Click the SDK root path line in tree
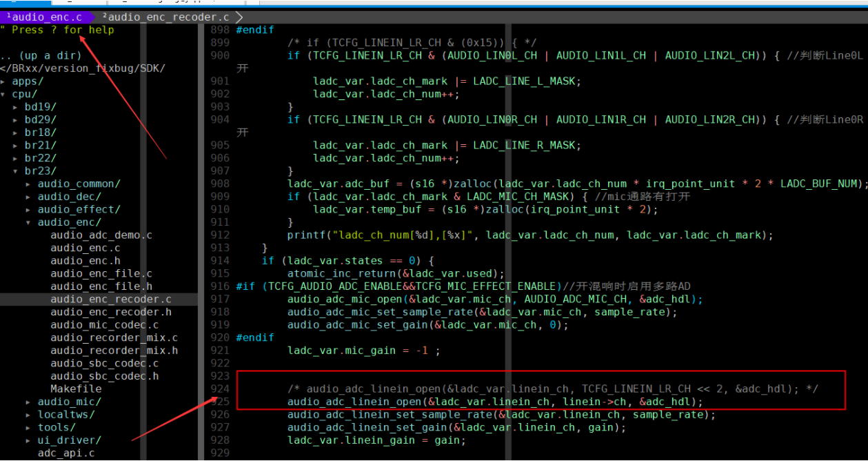 point(83,68)
